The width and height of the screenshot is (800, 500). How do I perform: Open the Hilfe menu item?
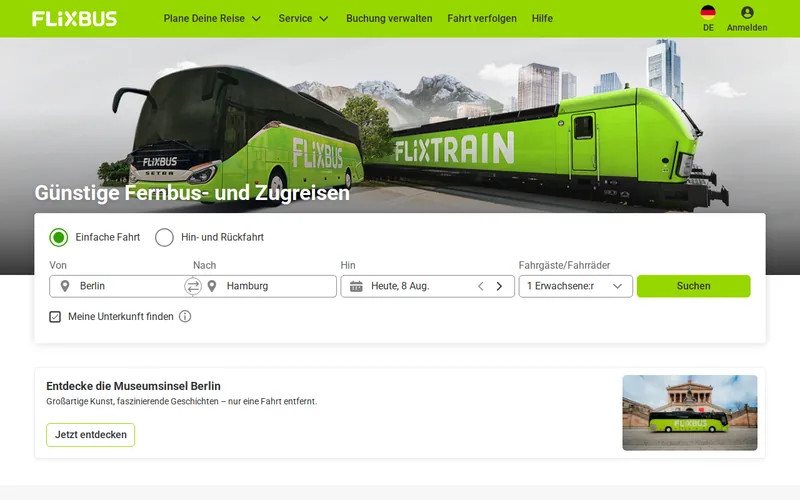(542, 18)
